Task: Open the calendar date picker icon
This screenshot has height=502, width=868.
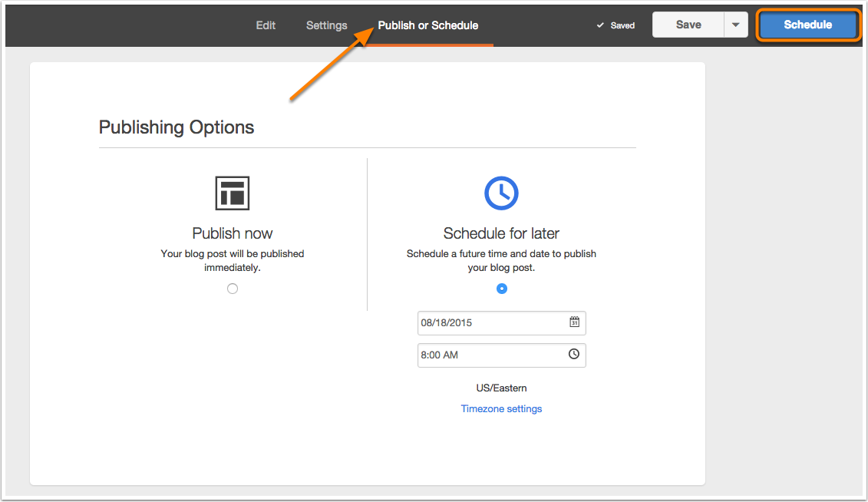Action: point(575,322)
